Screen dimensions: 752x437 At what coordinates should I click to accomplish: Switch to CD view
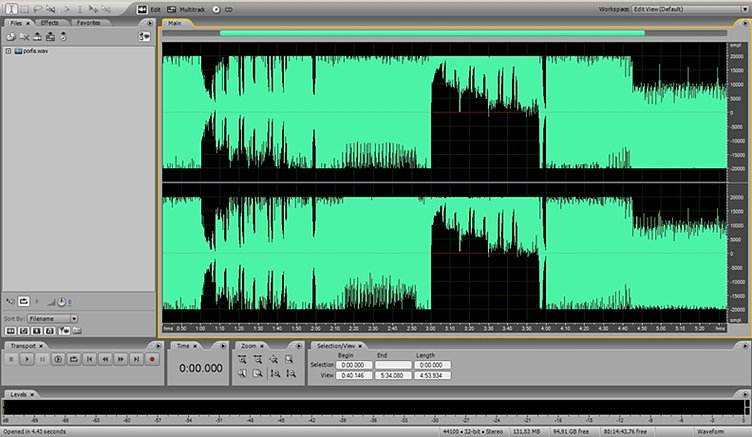click(222, 8)
